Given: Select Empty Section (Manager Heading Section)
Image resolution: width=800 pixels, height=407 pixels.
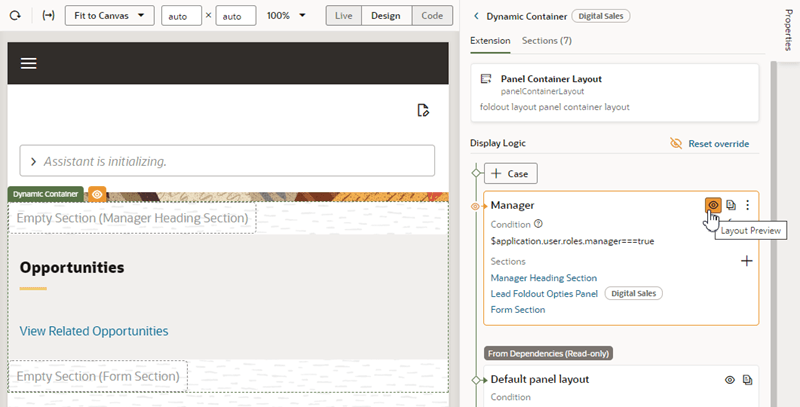Looking at the screenshot, I should (132, 218).
